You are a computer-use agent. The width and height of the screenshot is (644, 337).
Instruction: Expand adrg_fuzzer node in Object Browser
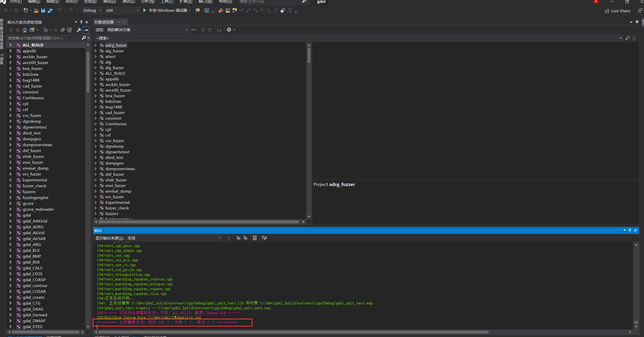(x=96, y=45)
